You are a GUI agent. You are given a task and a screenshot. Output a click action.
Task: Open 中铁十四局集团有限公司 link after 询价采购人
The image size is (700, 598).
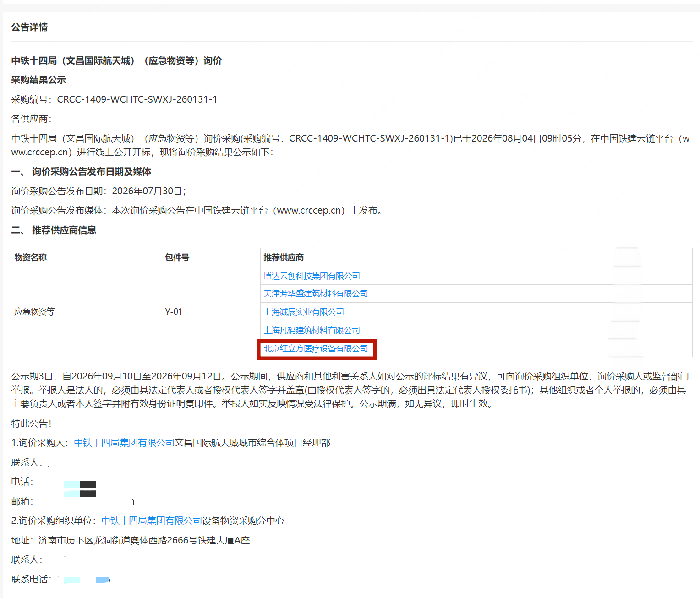pyautogui.click(x=124, y=443)
